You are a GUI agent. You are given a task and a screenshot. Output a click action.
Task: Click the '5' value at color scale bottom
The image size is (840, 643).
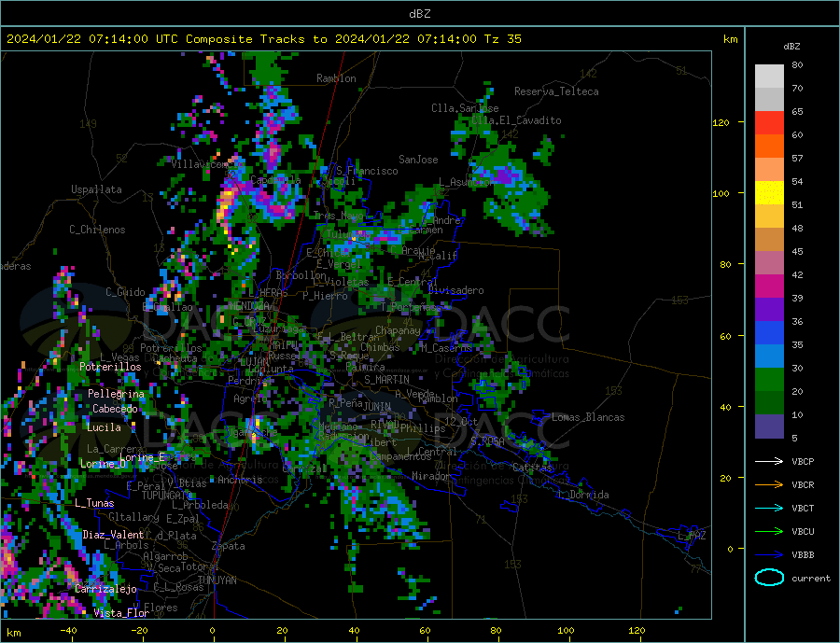click(x=794, y=438)
